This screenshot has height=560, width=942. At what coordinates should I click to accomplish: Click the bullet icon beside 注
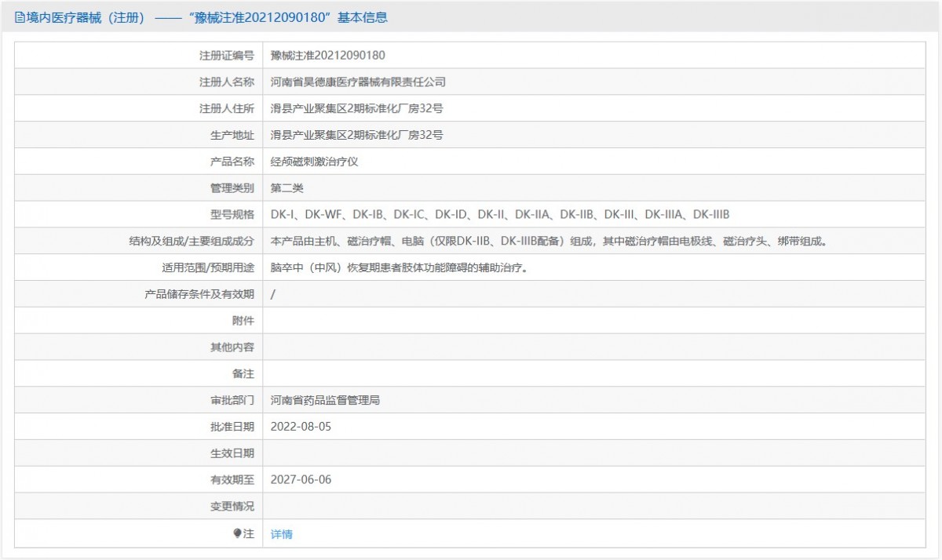click(237, 533)
